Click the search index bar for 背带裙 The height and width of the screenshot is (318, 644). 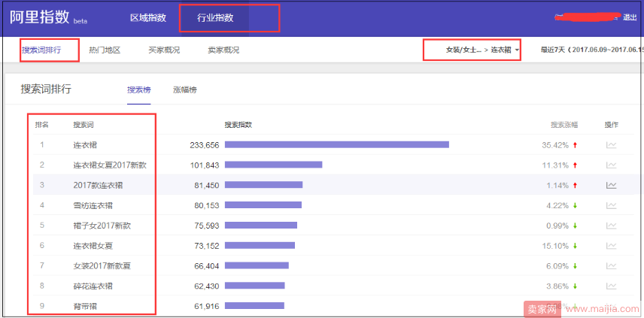click(x=254, y=306)
